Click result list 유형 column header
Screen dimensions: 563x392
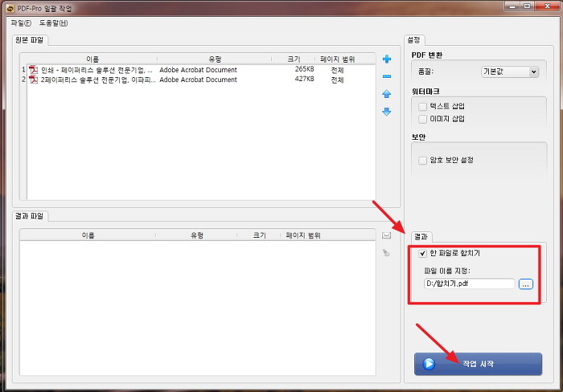(x=197, y=235)
